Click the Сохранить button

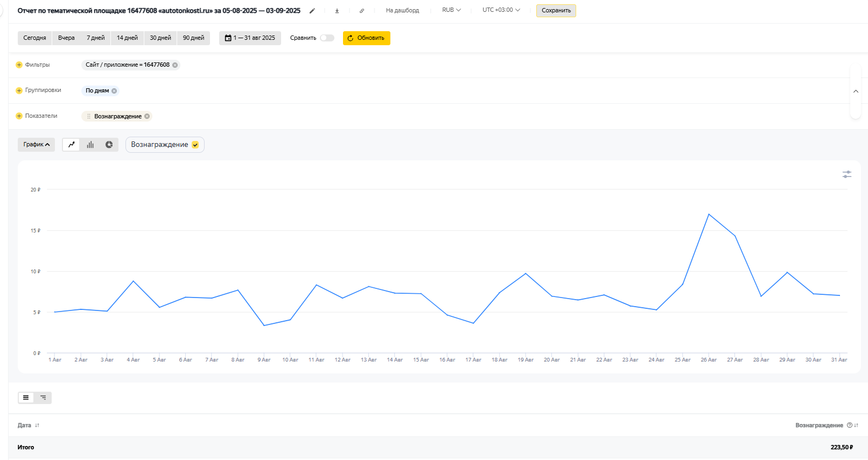[556, 11]
